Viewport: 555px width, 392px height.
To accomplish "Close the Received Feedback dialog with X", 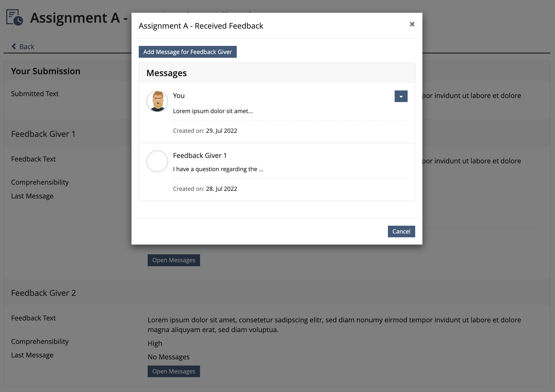I will tap(412, 24).
